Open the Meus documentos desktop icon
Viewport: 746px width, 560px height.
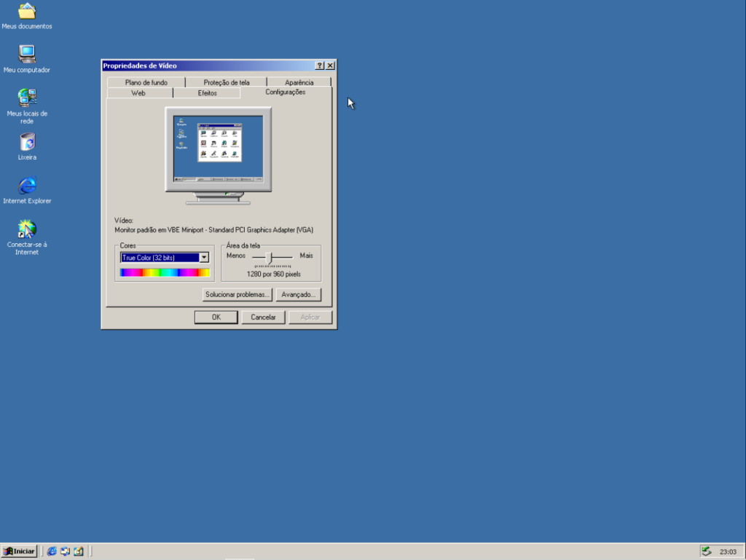click(27, 12)
